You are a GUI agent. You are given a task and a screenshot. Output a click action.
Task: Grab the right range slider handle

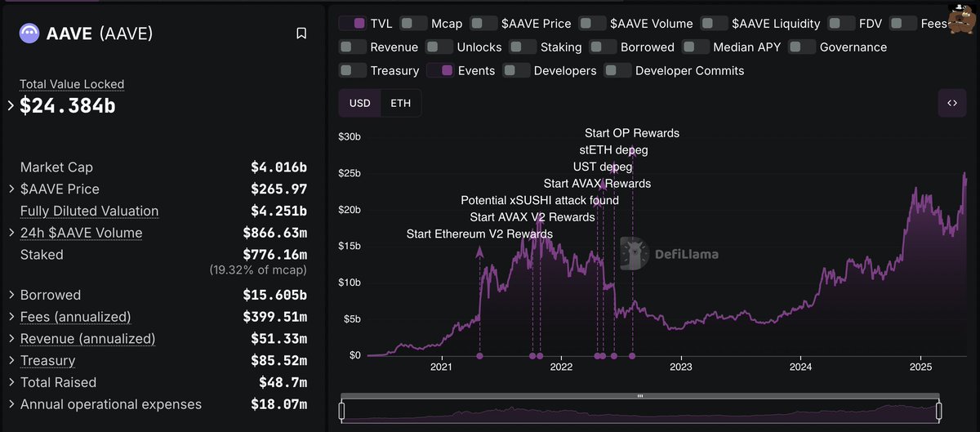pyautogui.click(x=938, y=410)
